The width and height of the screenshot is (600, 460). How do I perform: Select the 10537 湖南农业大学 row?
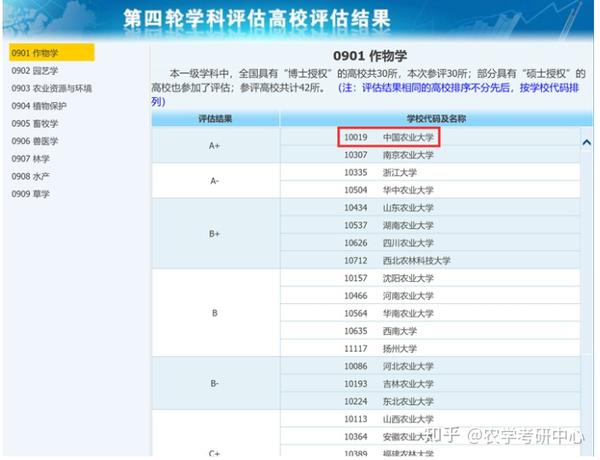[x=430, y=225]
